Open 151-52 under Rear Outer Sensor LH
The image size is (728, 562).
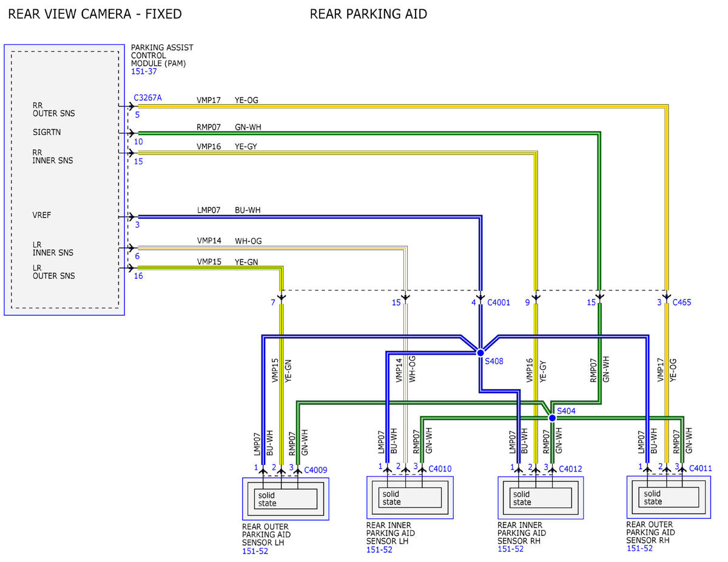click(x=255, y=551)
